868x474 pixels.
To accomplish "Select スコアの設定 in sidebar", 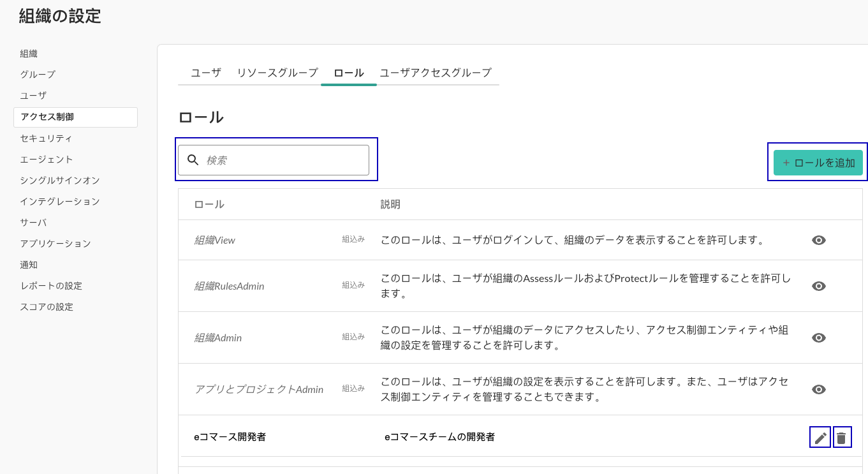I will (47, 307).
